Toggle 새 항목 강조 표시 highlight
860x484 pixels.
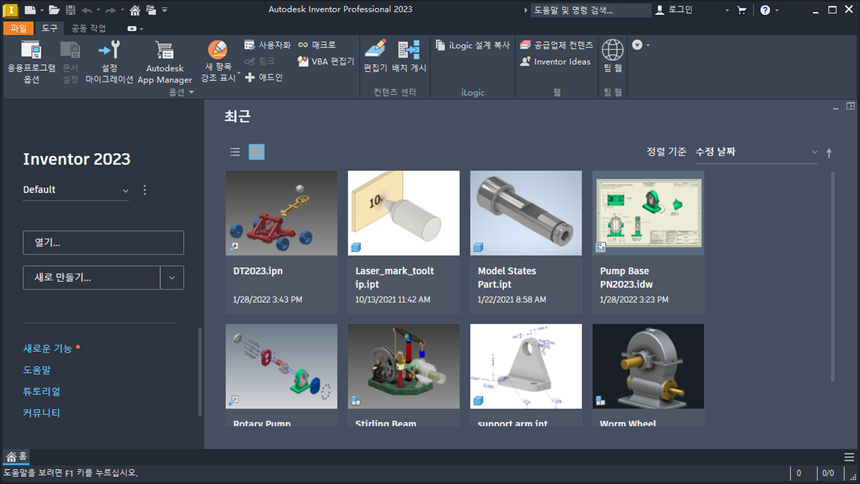pyautogui.click(x=218, y=61)
